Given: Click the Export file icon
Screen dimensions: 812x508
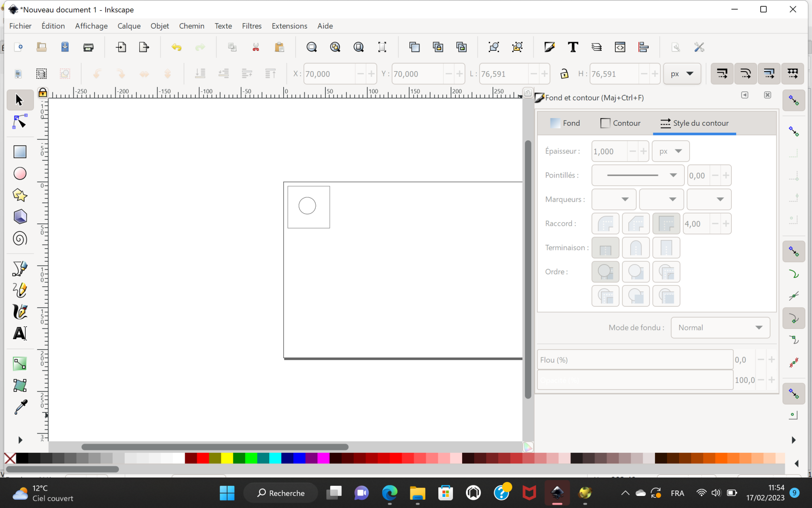Looking at the screenshot, I should (x=144, y=47).
